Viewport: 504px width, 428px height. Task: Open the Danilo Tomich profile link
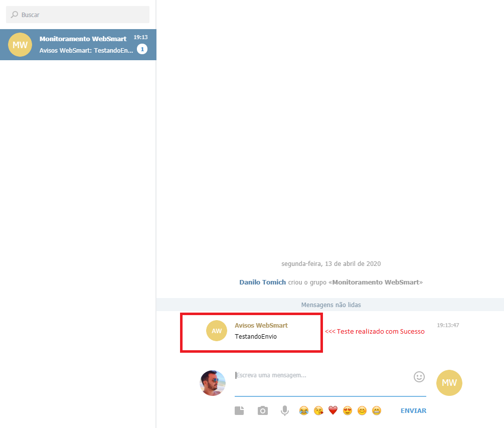click(262, 282)
